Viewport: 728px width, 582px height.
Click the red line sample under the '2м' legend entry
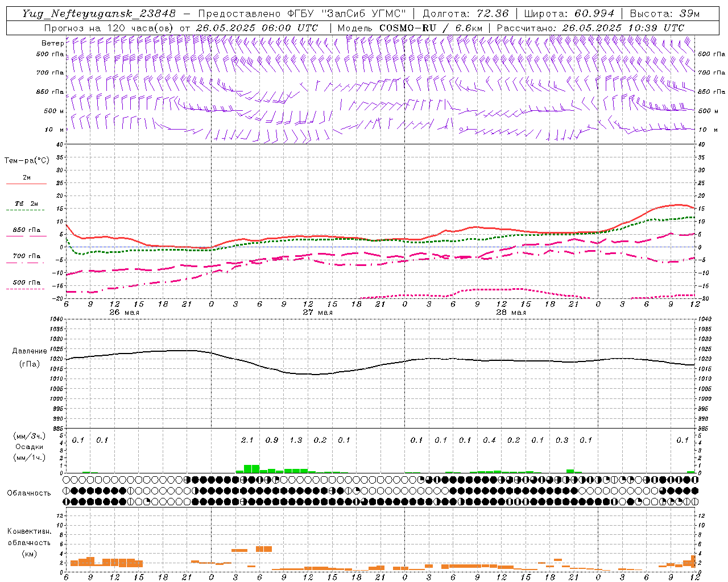point(26,184)
